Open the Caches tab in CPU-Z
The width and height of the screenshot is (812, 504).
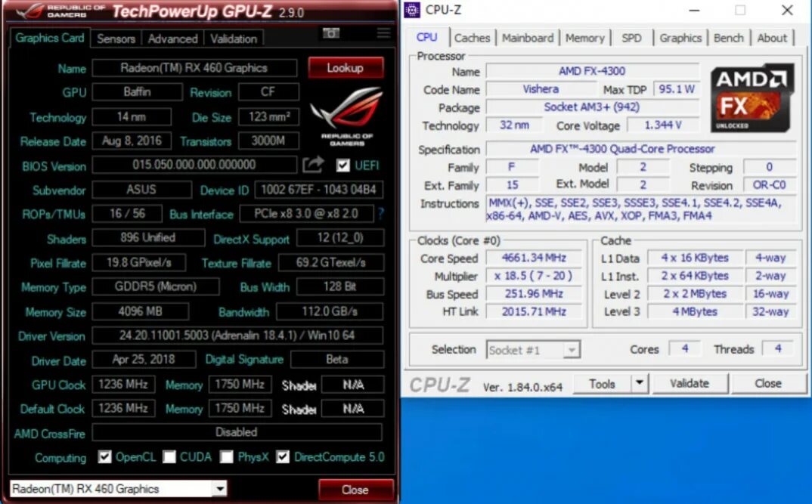pyautogui.click(x=472, y=38)
